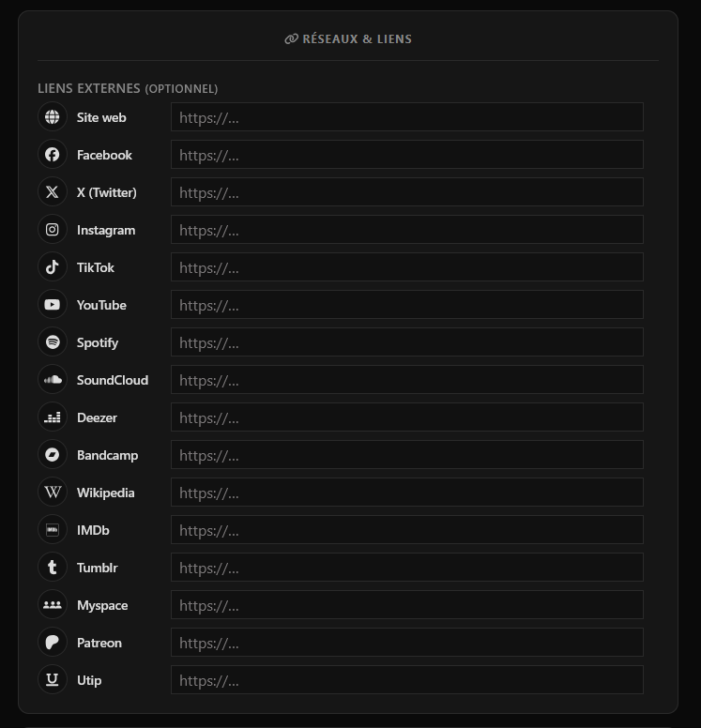The width and height of the screenshot is (701, 728).
Task: Click the Deezer equalizer icon
Action: tap(52, 417)
